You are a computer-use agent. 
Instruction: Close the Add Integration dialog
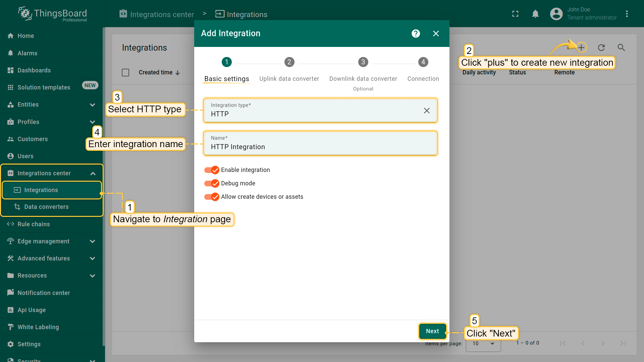(x=436, y=34)
